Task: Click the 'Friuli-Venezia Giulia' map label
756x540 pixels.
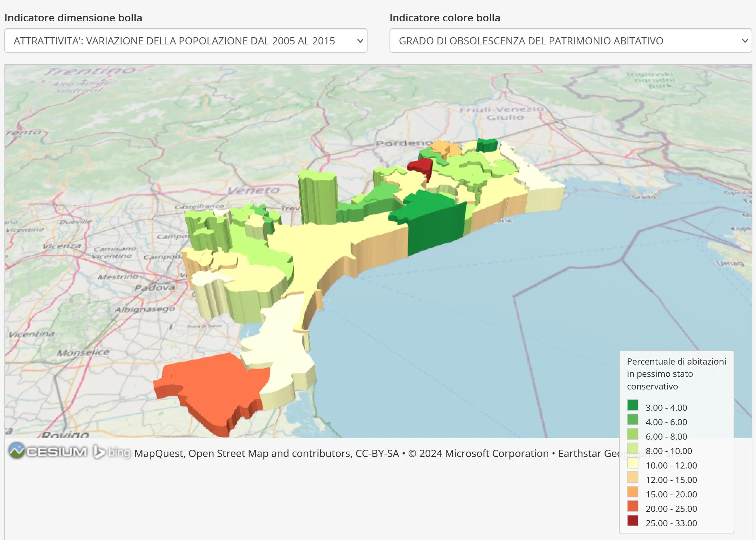Action: click(x=501, y=113)
